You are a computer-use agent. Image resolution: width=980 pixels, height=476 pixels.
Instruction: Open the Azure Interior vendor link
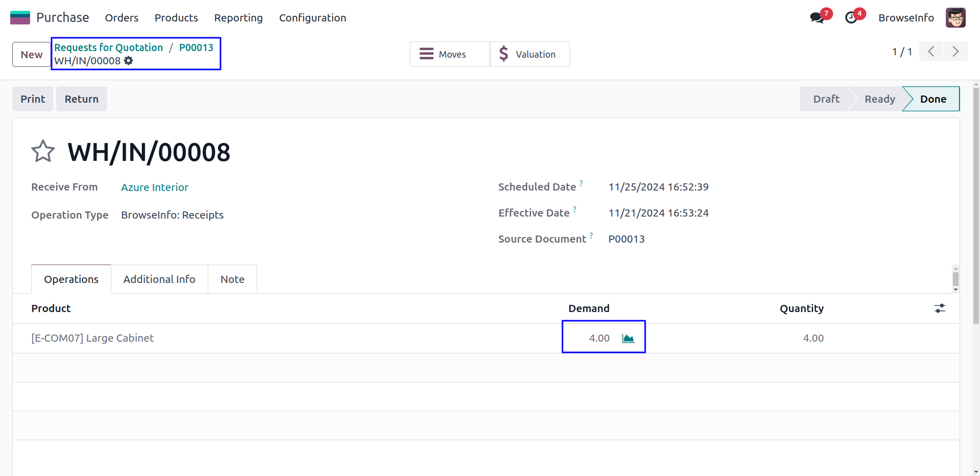point(155,187)
